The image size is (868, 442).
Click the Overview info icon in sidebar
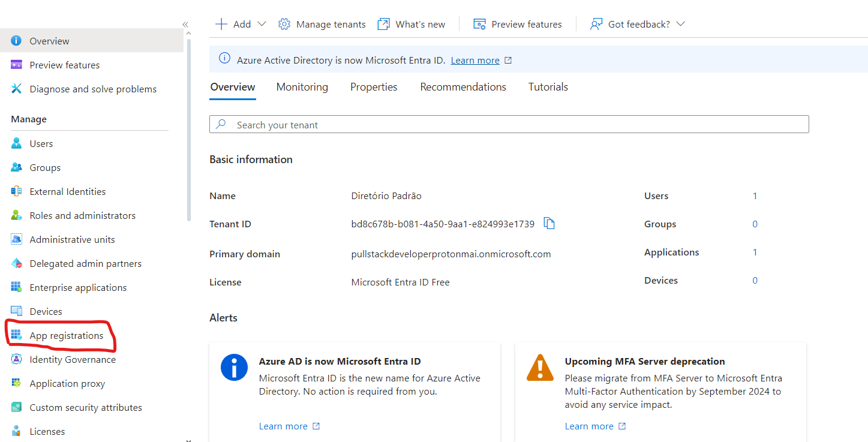pos(16,41)
